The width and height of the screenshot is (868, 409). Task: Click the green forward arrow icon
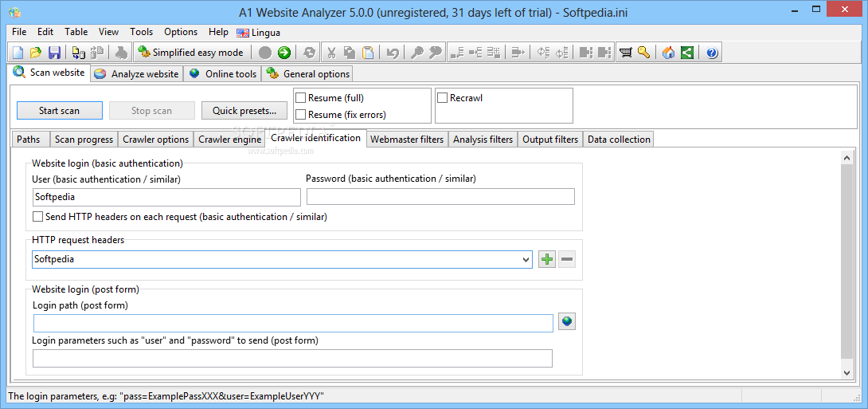tap(284, 53)
